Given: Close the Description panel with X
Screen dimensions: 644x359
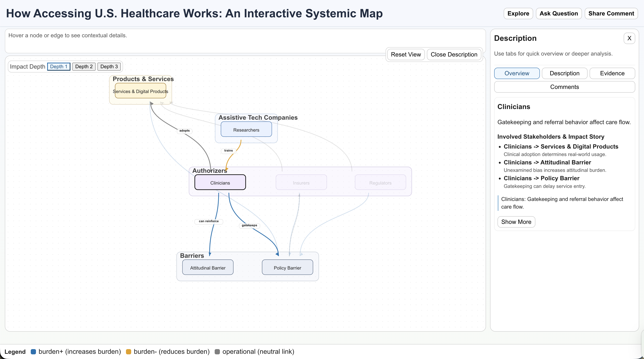Looking at the screenshot, I should coord(629,38).
